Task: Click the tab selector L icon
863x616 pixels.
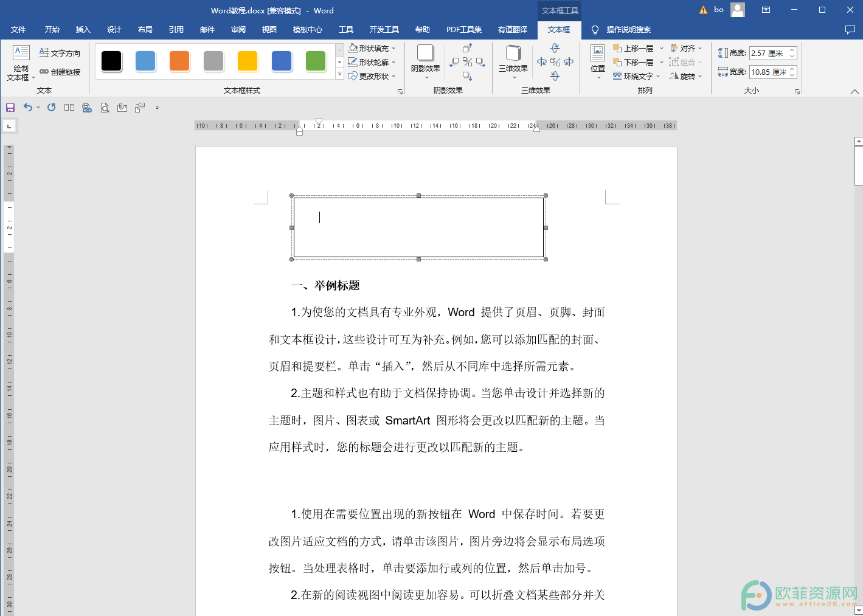Action: click(x=9, y=126)
